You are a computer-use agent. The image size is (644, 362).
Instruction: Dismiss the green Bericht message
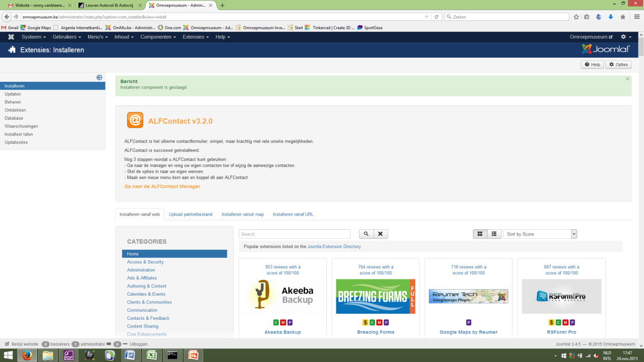pos(627,79)
